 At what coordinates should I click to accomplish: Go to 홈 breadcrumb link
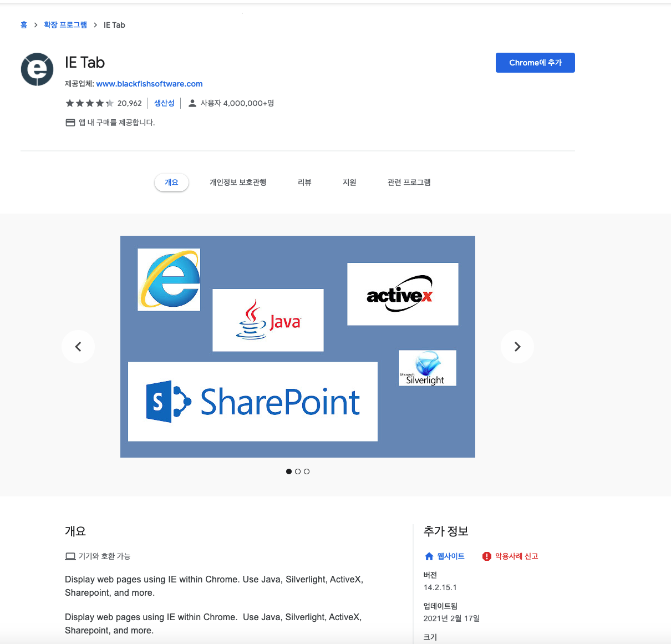24,25
